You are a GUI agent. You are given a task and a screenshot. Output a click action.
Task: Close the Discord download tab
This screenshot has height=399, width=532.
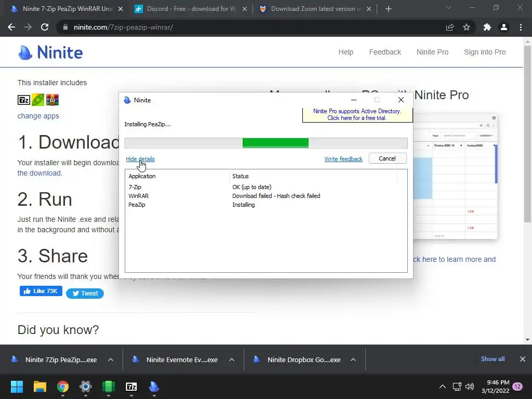tap(245, 9)
